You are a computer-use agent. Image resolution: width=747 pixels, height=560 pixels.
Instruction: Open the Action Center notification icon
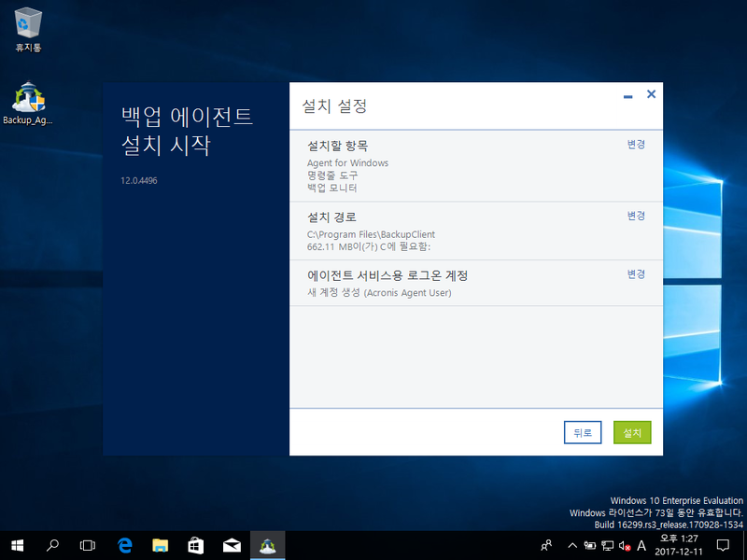pos(723,546)
